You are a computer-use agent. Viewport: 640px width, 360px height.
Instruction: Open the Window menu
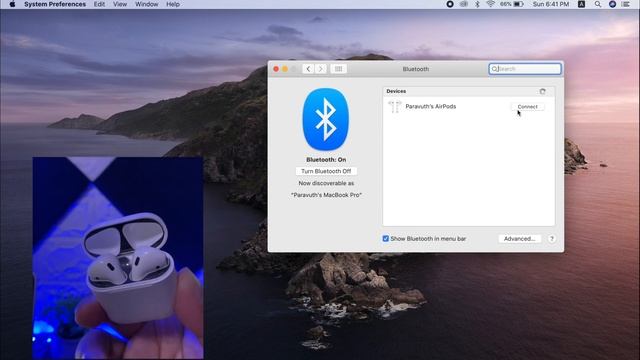click(147, 4)
